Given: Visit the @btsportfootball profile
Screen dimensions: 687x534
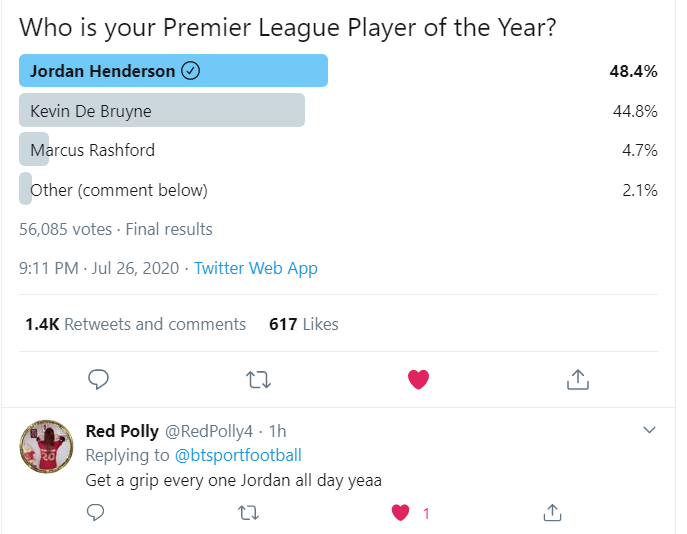Looking at the screenshot, I should (x=238, y=455).
